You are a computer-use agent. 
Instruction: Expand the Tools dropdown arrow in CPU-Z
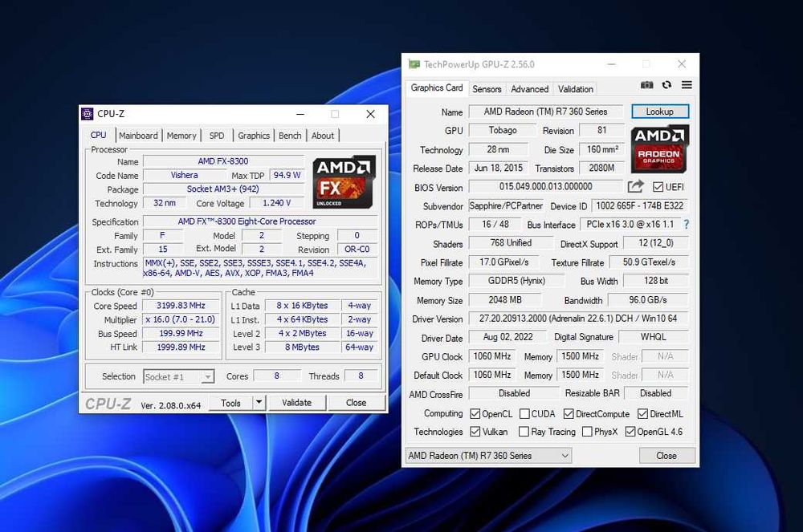click(259, 403)
